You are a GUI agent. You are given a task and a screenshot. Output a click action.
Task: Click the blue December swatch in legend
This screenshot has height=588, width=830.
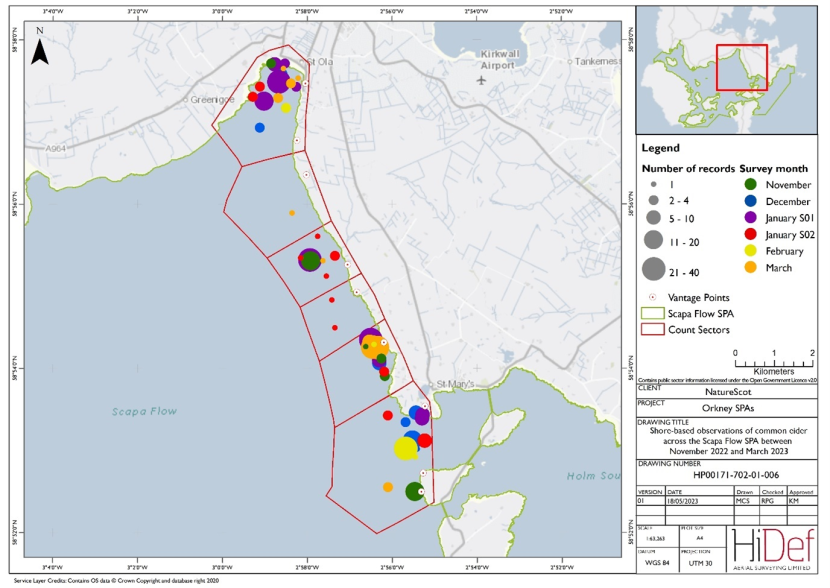coord(750,201)
